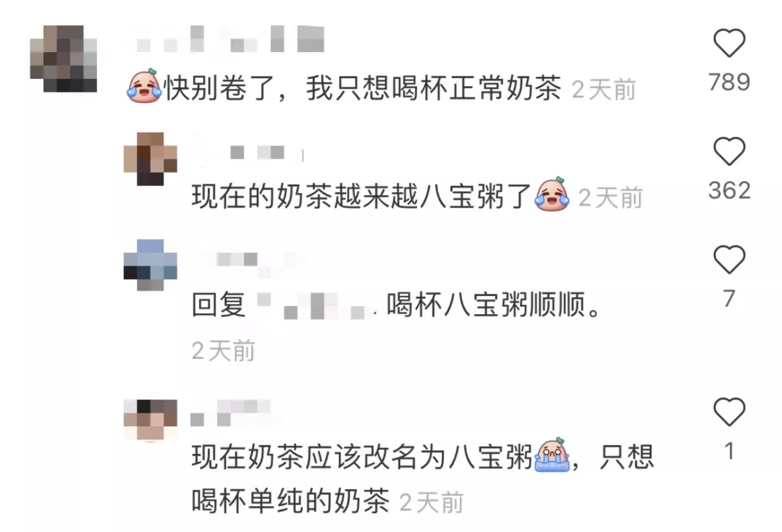Like the comment with 789 likes
The height and width of the screenshot is (532, 782).
(x=729, y=43)
